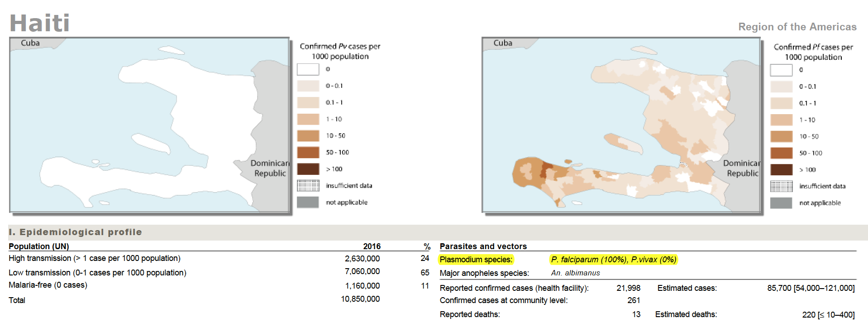Image resolution: width=868 pixels, height=323 pixels.
Task: Click 'Dominican Republic' label on the Pf map
Action: click(x=742, y=168)
